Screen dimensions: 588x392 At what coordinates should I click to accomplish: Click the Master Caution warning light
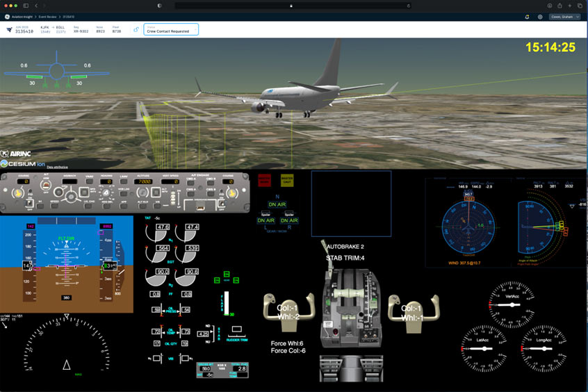(x=286, y=181)
